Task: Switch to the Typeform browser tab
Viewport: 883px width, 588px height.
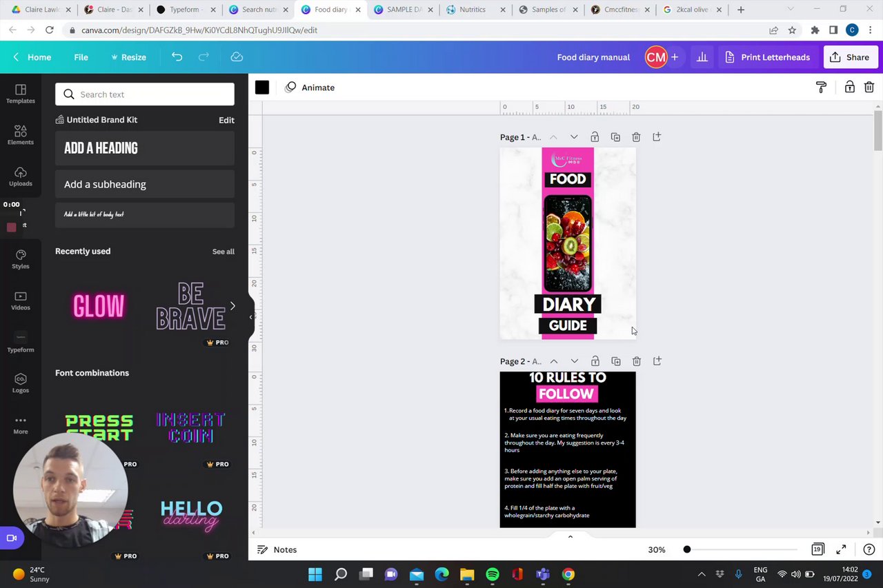Action: coord(184,10)
